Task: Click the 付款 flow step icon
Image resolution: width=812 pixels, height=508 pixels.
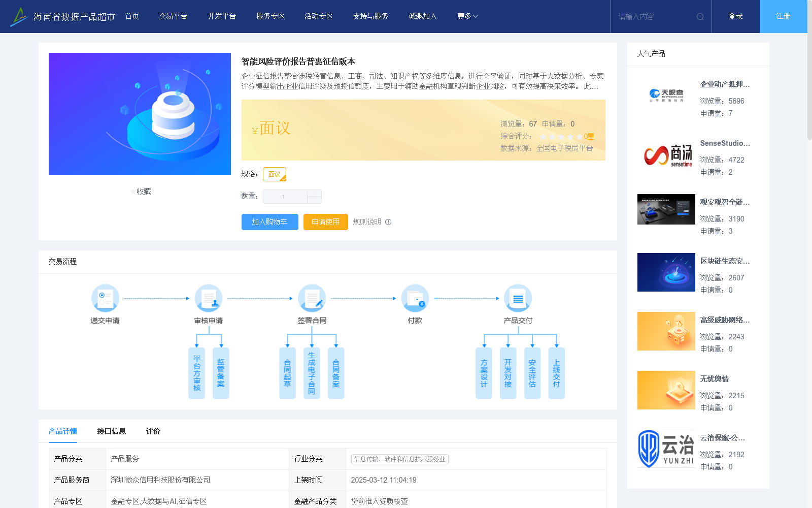Action: [415, 298]
